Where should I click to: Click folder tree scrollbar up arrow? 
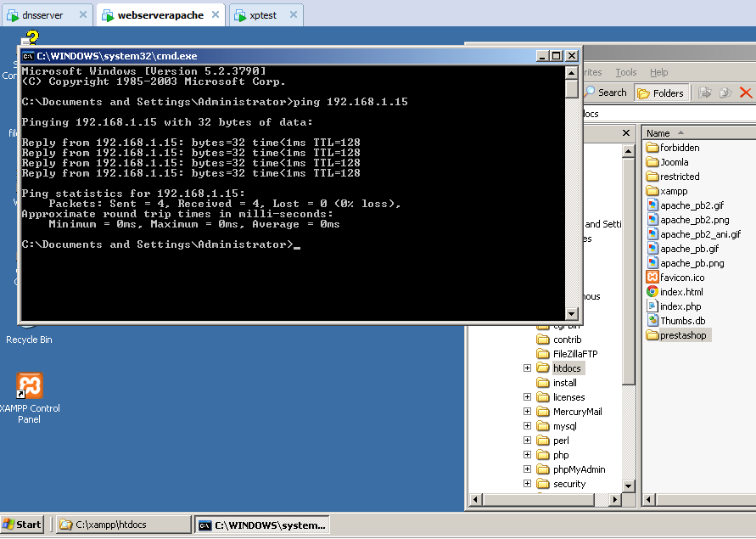click(x=628, y=151)
